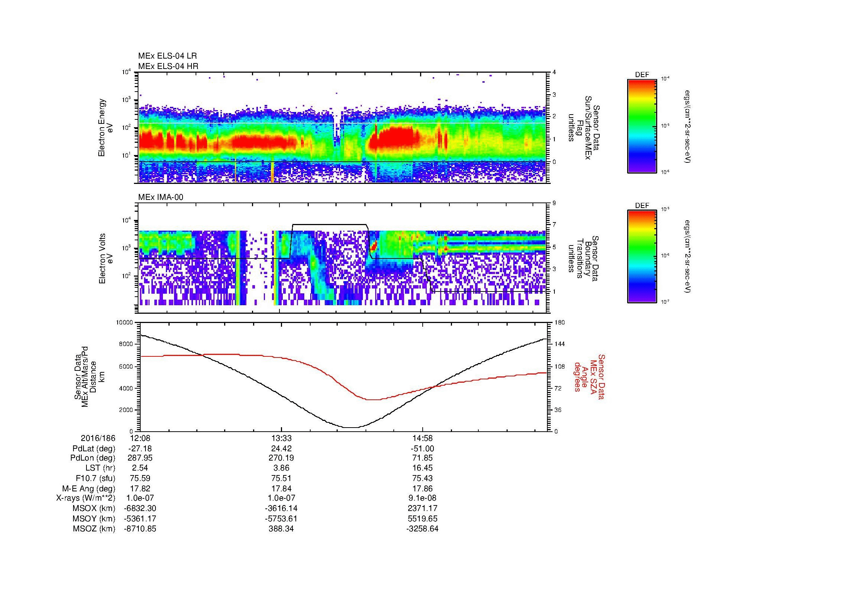Click the PdLon value '71.85'
This screenshot has height=613, width=868.
click(x=422, y=458)
